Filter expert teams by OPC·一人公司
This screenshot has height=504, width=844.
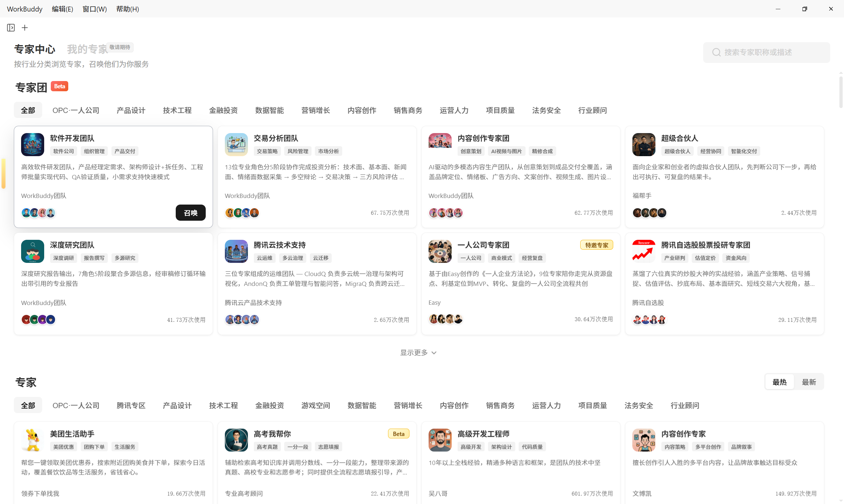point(76,110)
